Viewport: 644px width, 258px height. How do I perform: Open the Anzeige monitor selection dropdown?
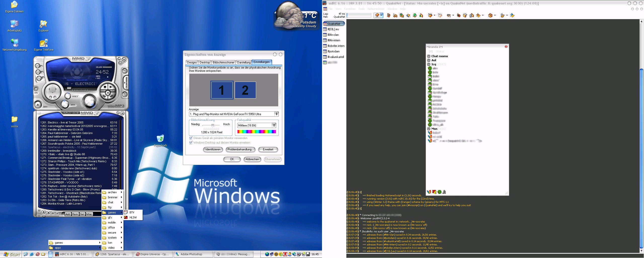(276, 114)
